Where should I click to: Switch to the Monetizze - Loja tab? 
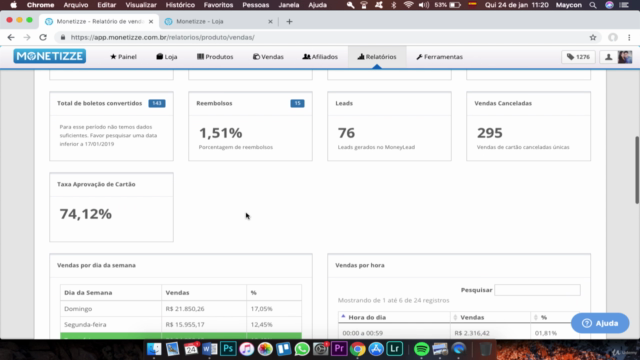point(218,21)
